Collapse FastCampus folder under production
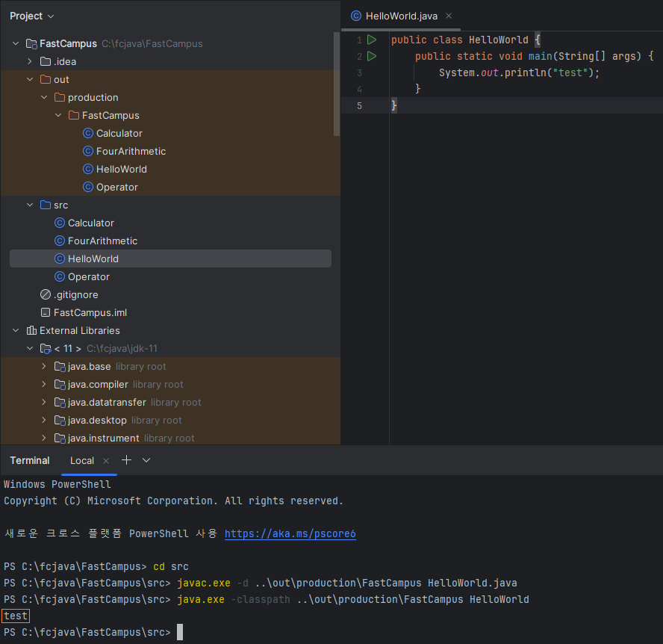Screen dimensions: 663x644 [58, 115]
